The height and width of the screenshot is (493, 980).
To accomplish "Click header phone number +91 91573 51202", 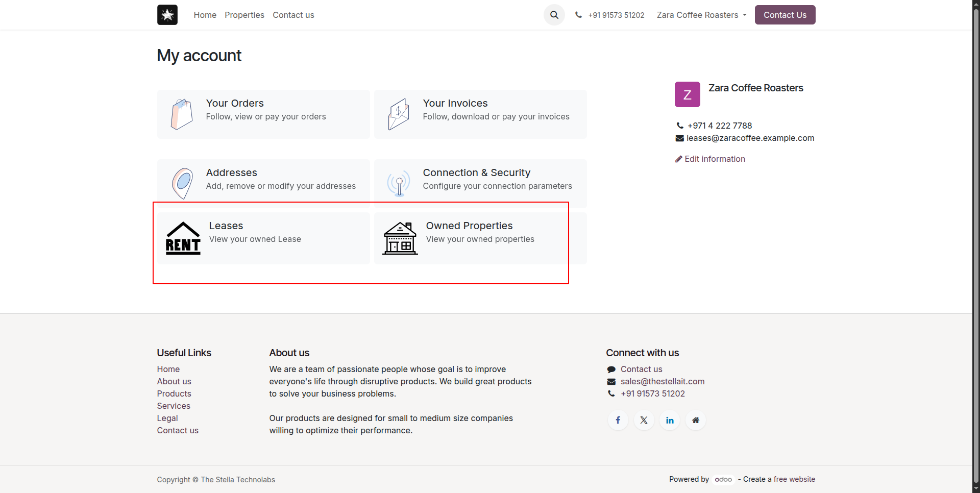I will coord(616,15).
